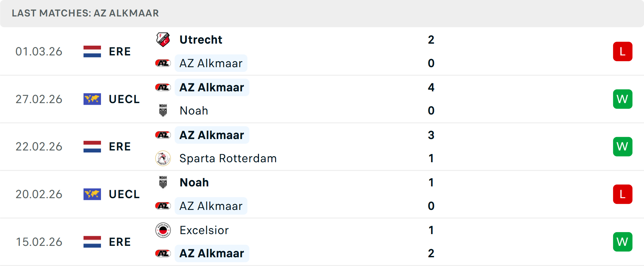
Task: Expand the 22.02.26 Sparta Rotterdam match details
Action: pyautogui.click(x=335, y=146)
